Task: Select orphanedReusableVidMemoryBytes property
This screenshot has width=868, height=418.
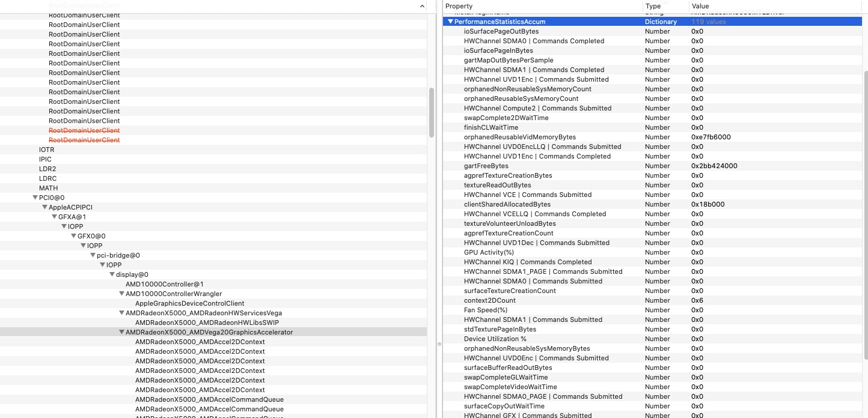Action: 519,137
